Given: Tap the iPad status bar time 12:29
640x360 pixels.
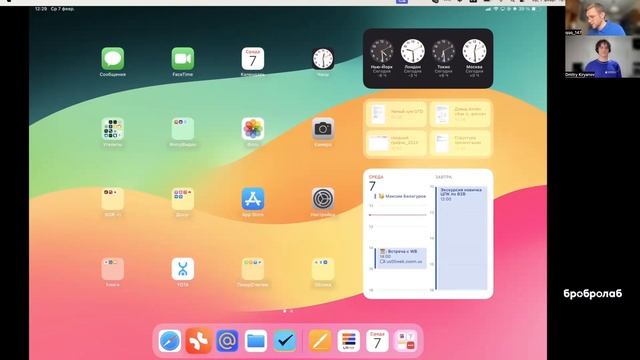Looking at the screenshot, I should click(x=41, y=9).
